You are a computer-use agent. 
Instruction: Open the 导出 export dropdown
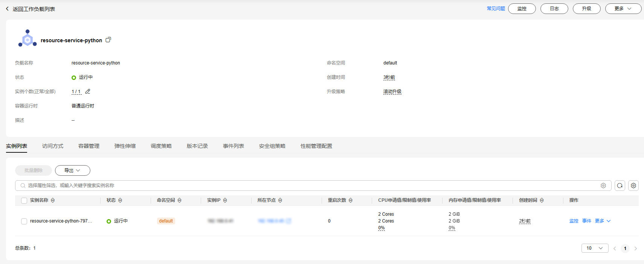click(x=73, y=170)
